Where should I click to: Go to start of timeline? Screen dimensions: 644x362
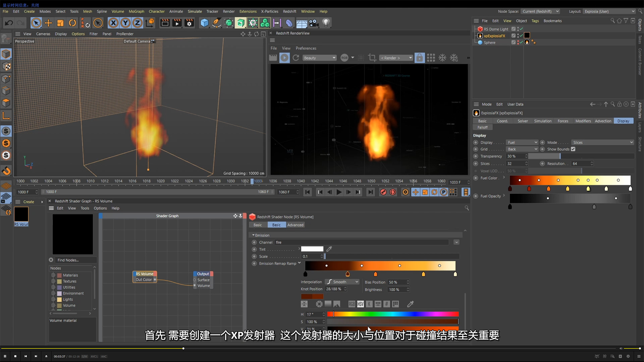[x=307, y=192]
